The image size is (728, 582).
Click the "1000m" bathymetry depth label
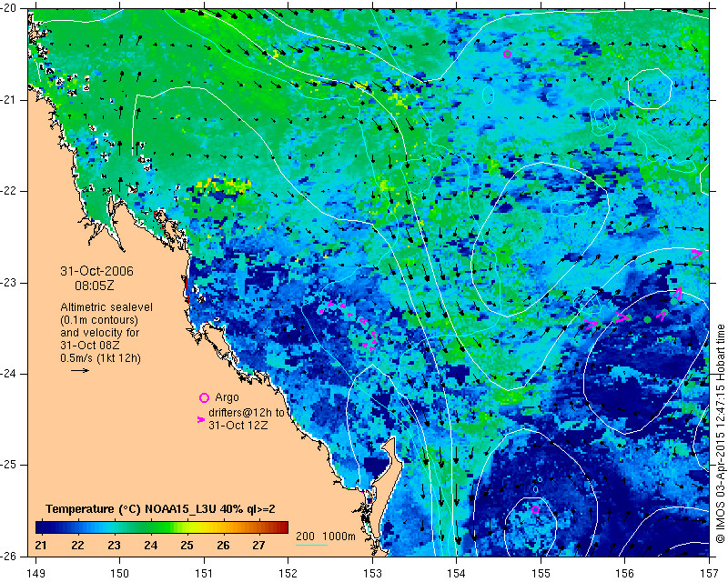(339, 537)
